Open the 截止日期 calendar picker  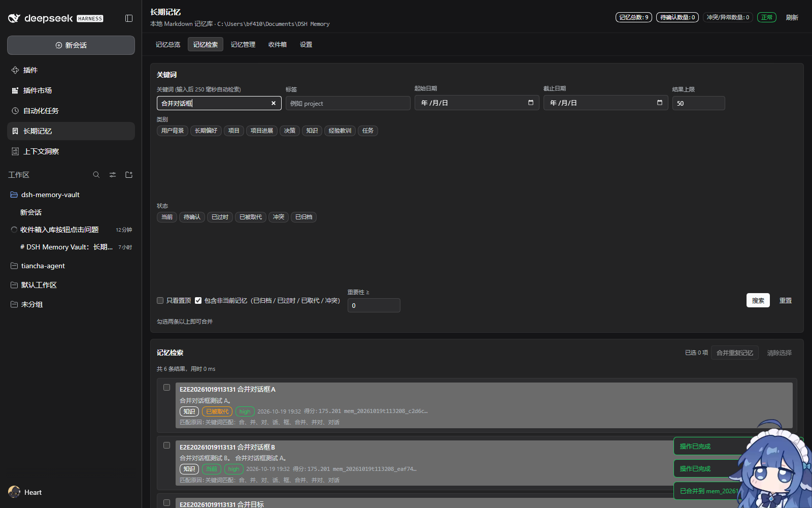pyautogui.click(x=660, y=103)
